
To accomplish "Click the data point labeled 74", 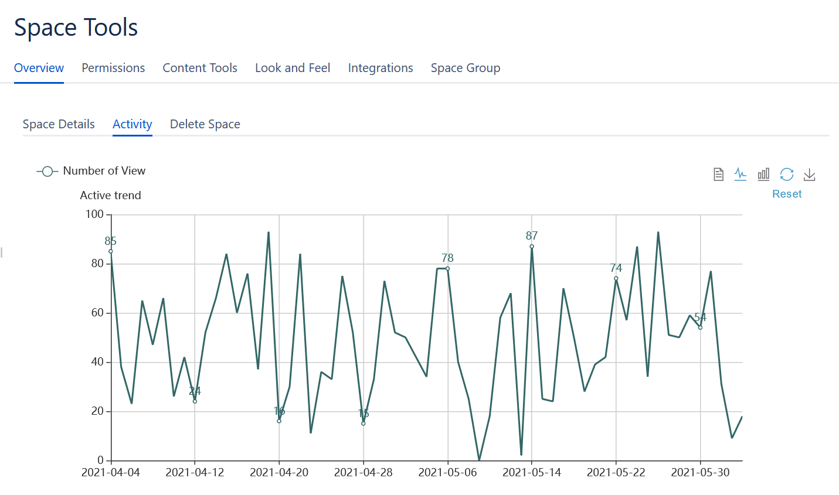I will [616, 278].
